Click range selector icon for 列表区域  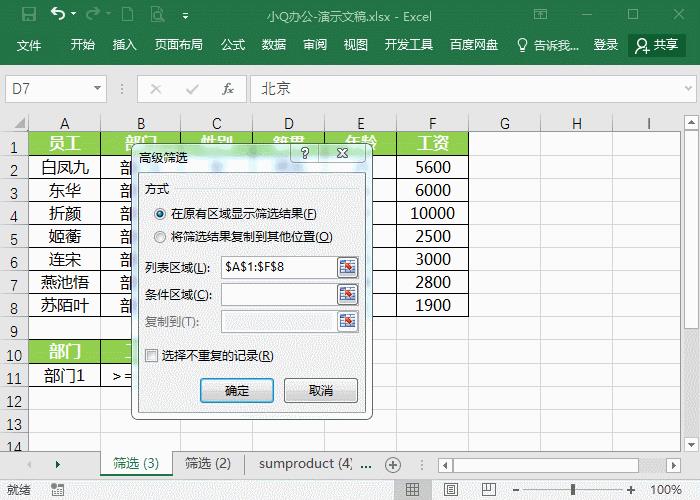[x=347, y=267]
